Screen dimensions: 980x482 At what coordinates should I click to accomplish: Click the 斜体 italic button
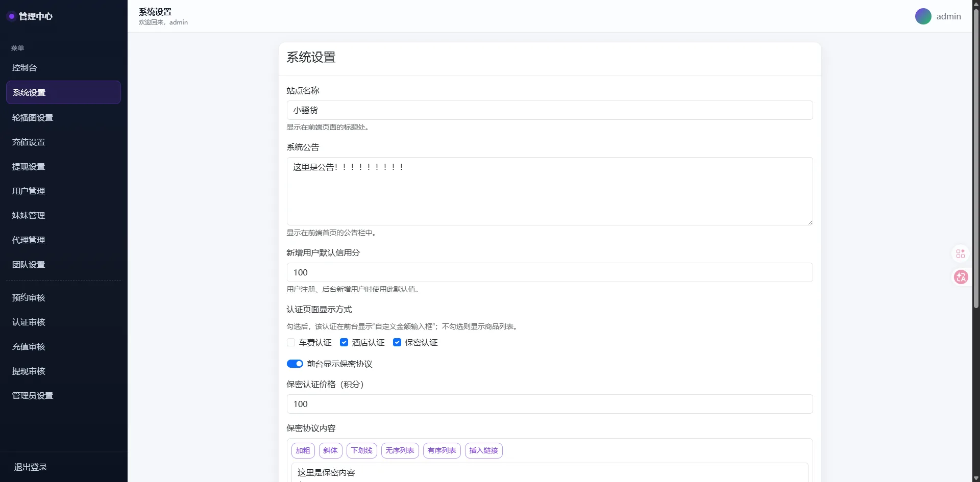(330, 450)
